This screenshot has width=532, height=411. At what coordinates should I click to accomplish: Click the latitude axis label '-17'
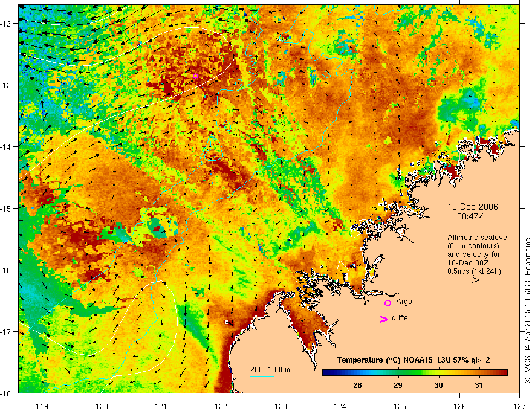tap(6, 332)
